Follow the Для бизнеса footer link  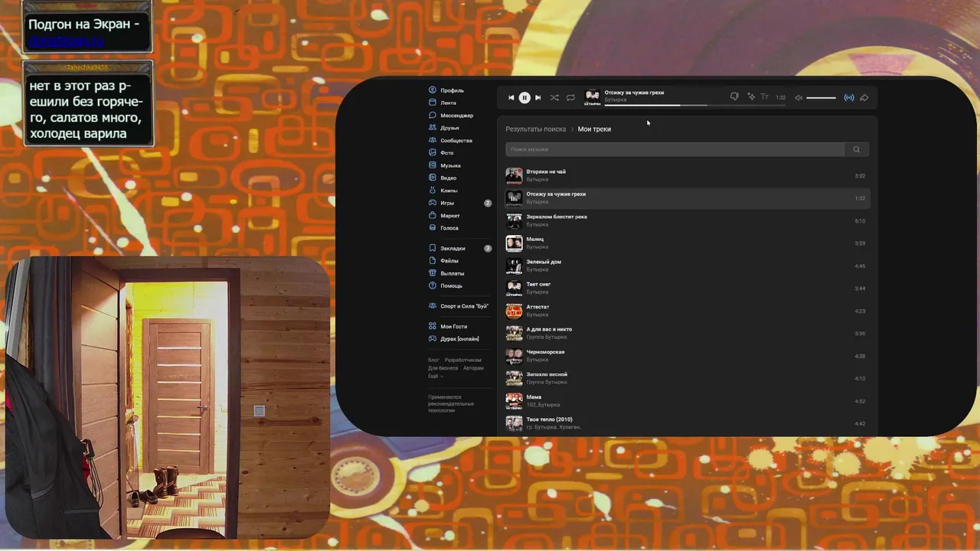pos(443,368)
